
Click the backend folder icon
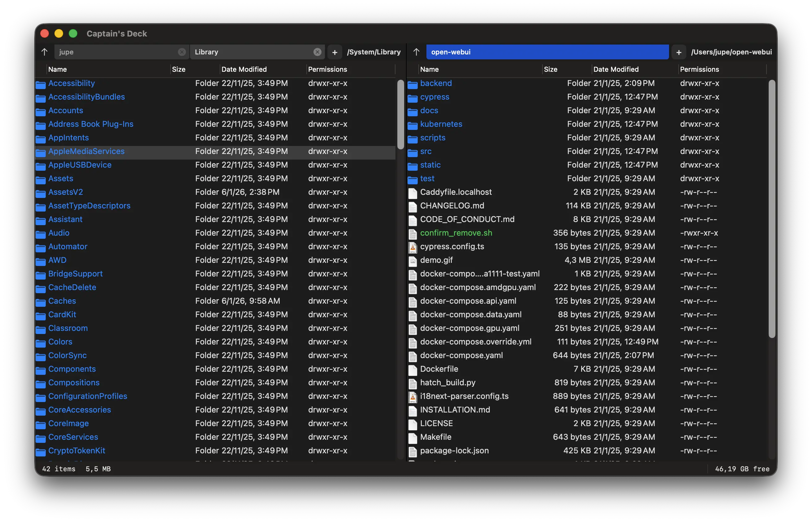[412, 84]
